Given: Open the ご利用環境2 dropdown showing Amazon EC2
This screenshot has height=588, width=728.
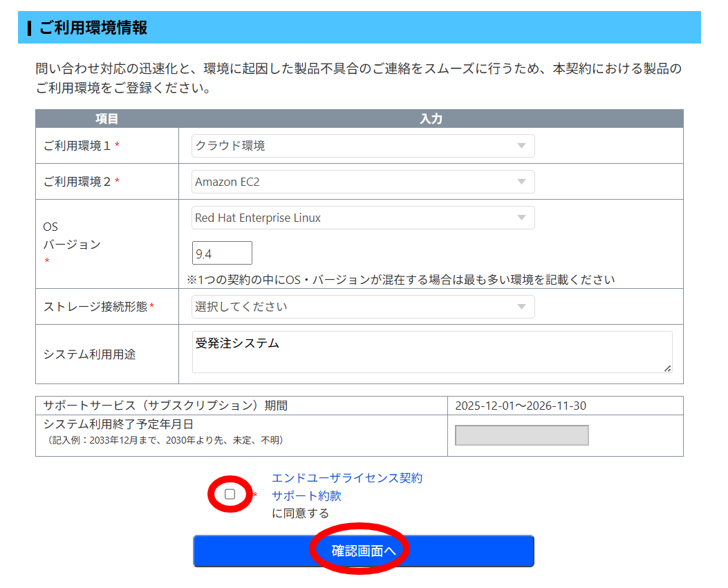Looking at the screenshot, I should pyautogui.click(x=362, y=181).
